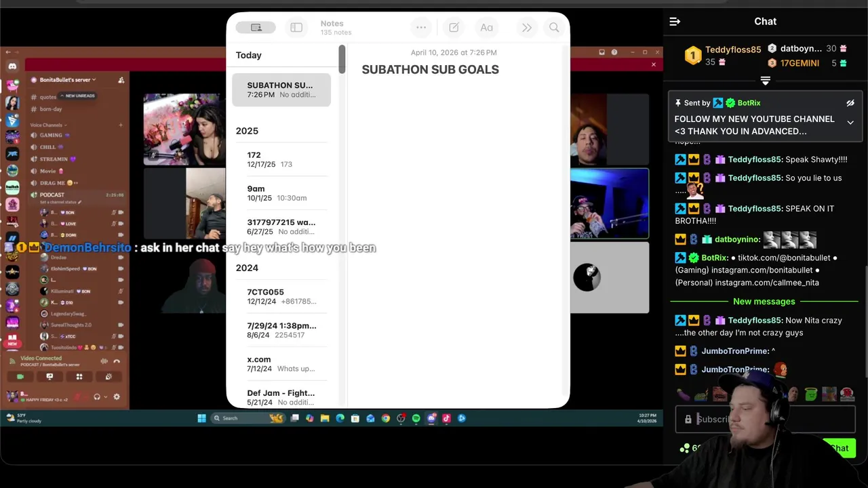Open Windows Start menu
This screenshot has width=868, height=488.
tap(201, 418)
